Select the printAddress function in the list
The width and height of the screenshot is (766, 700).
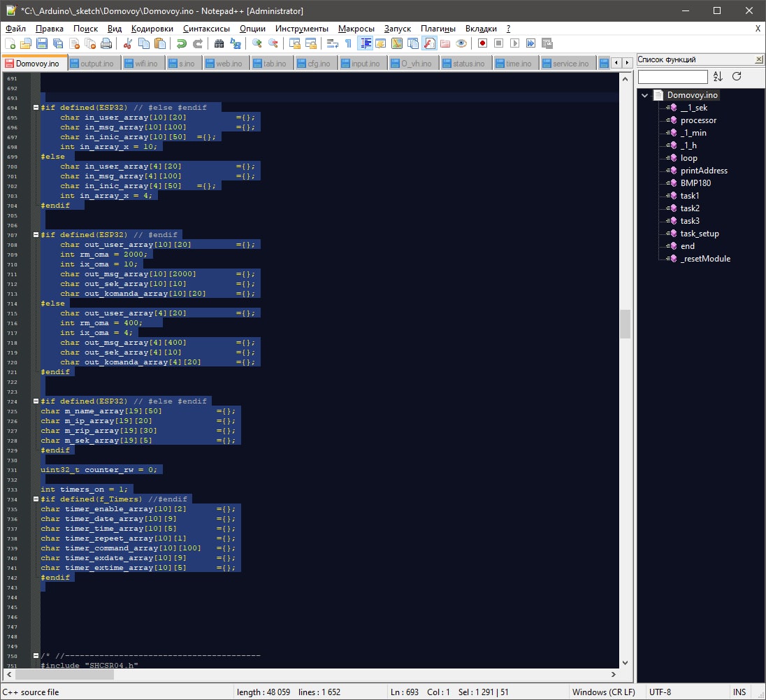tap(704, 171)
